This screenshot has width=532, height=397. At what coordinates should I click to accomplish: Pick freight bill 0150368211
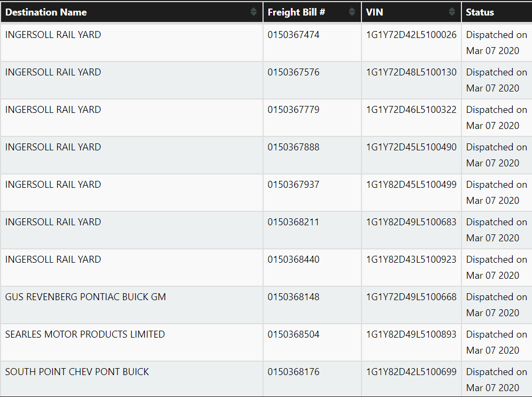point(294,222)
